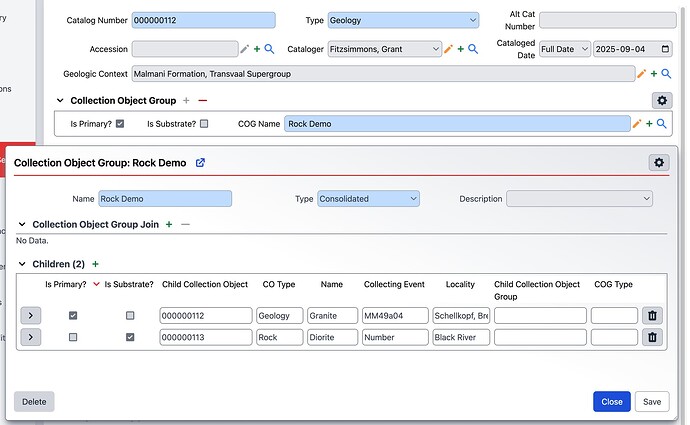The image size is (690, 425).
Task: Expand the Granite row details chevron
Action: pyautogui.click(x=31, y=316)
